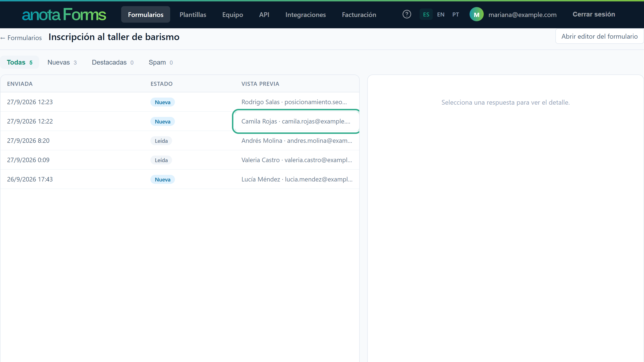Open Lucía Méndez response preview
Screen dimensions: 644x362
(x=297, y=179)
